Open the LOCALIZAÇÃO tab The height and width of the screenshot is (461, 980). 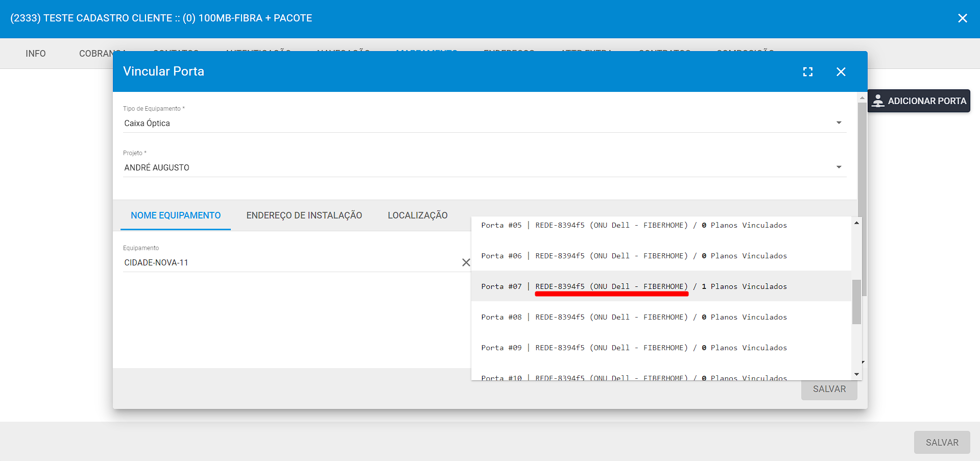click(x=418, y=215)
